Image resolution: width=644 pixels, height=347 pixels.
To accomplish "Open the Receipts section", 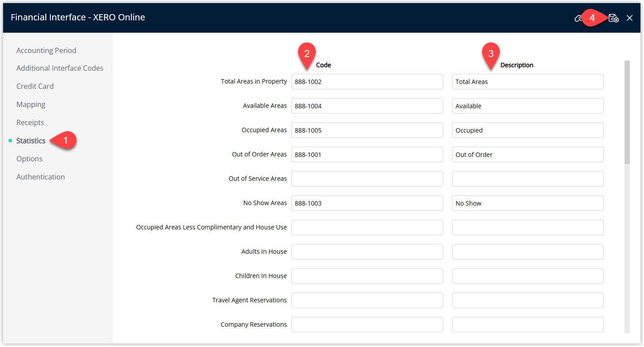I will [x=30, y=122].
